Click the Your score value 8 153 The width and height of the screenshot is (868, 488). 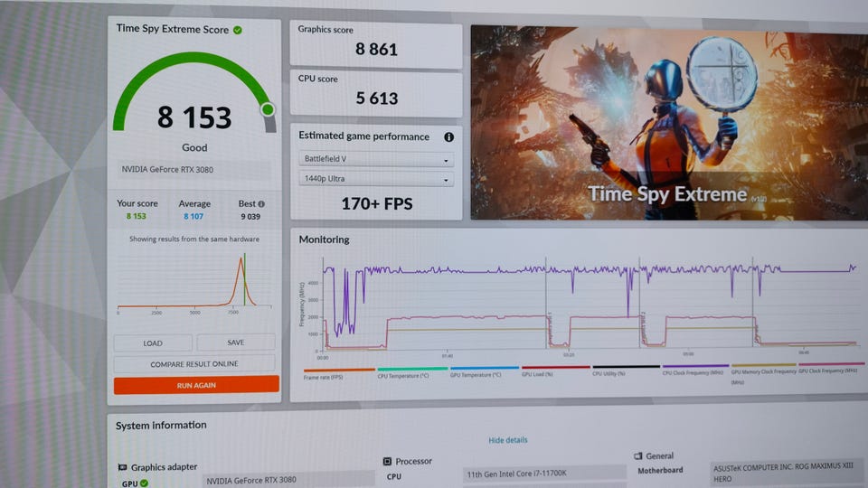coord(137,216)
